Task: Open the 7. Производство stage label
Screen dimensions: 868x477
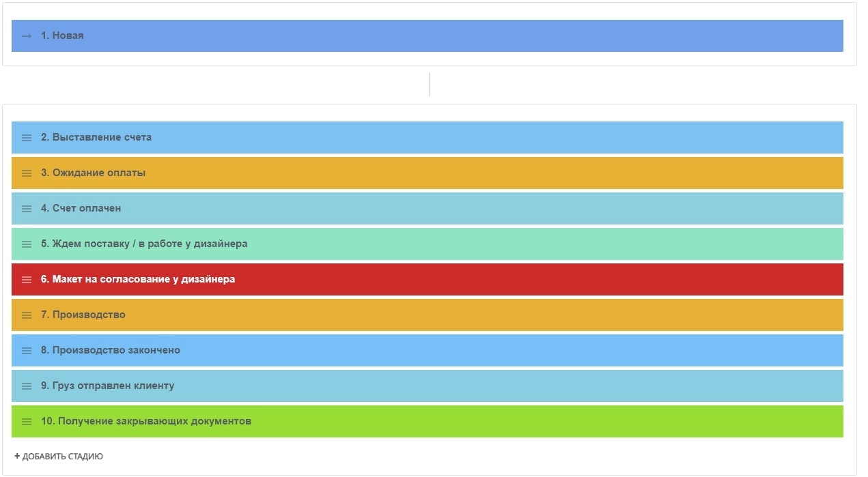Action: [83, 315]
